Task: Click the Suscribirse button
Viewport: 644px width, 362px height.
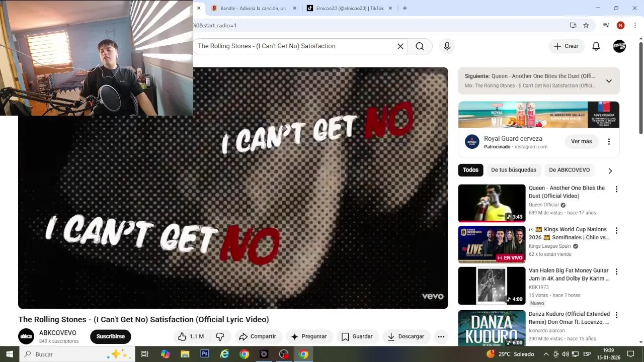Action: 111,336
